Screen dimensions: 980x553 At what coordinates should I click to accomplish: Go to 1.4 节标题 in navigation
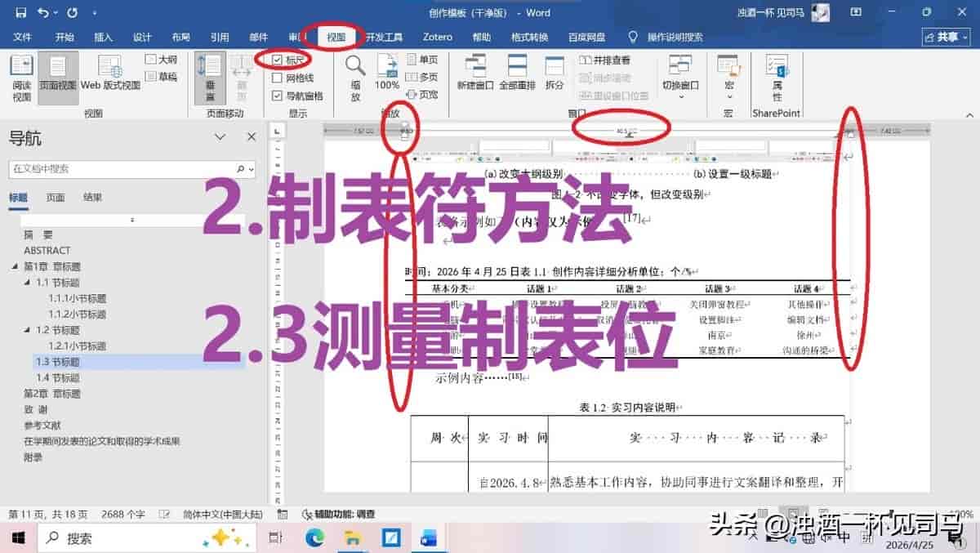(58, 378)
